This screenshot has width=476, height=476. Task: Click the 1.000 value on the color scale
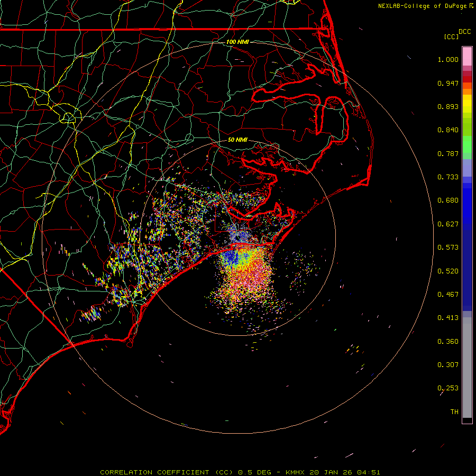tap(448, 59)
